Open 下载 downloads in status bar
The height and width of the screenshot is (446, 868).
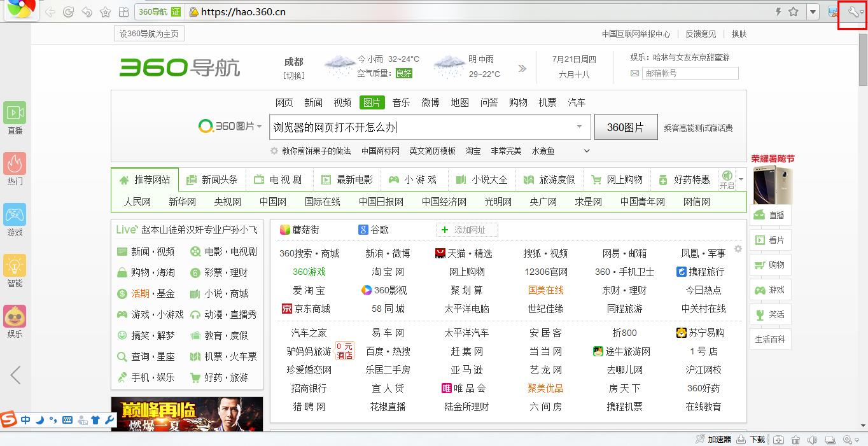click(752, 439)
